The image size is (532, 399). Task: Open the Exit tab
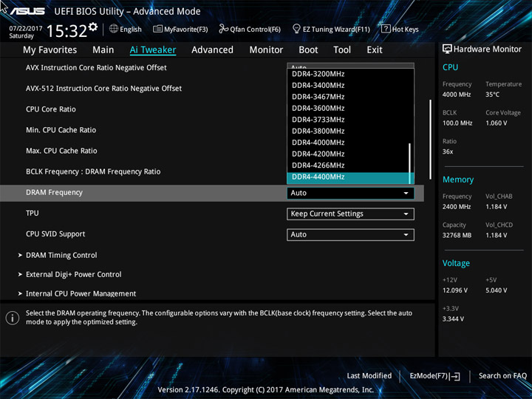point(375,50)
